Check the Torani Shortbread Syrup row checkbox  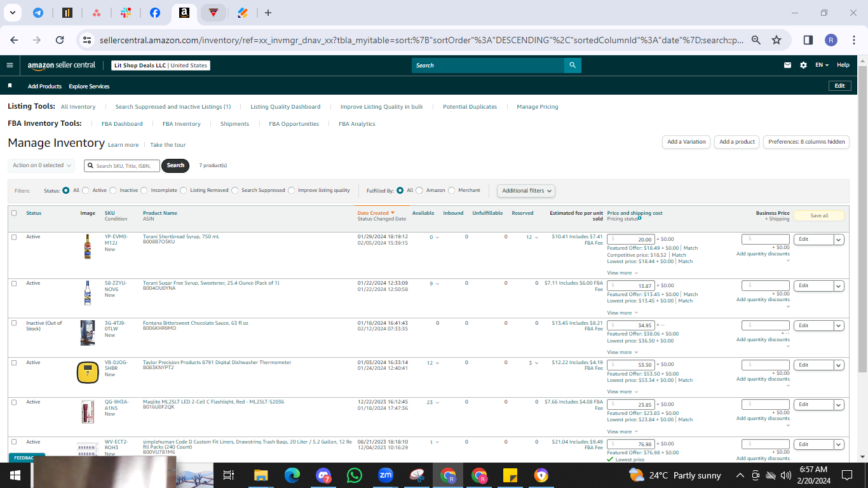[14, 237]
